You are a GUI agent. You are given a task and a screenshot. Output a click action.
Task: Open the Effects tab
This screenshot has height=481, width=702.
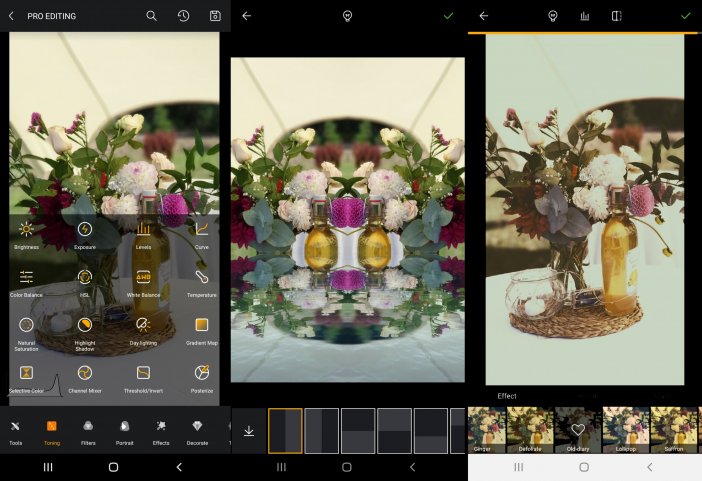(161, 432)
